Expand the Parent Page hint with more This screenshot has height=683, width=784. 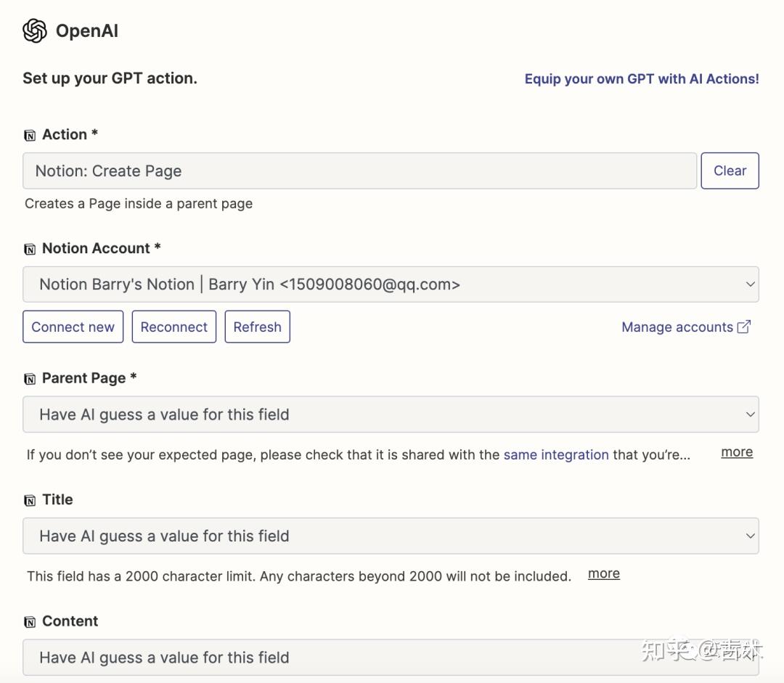click(736, 451)
